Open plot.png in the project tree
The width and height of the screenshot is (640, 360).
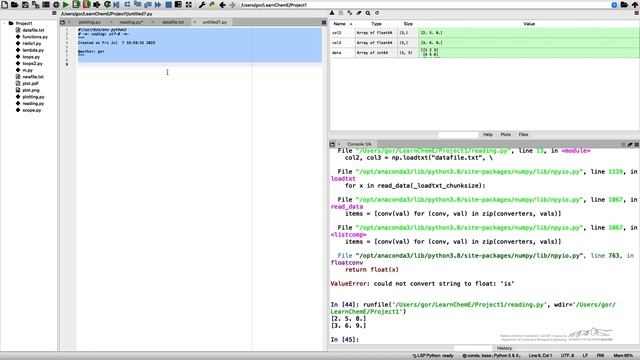pyautogui.click(x=31, y=90)
